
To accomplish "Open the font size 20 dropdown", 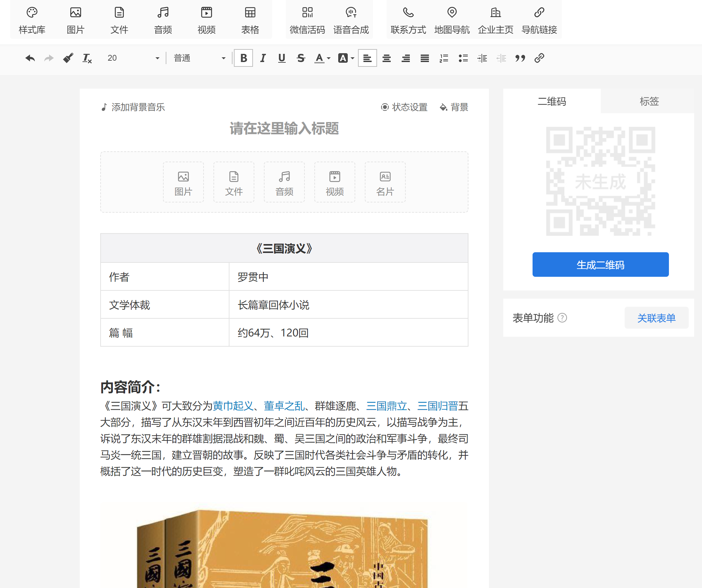I will tap(133, 58).
